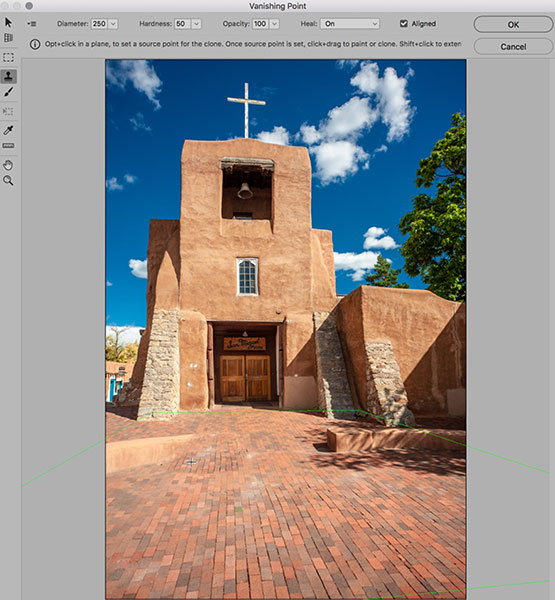The height and width of the screenshot is (600, 555).
Task: Click the Diameter value field
Action: [x=99, y=24]
